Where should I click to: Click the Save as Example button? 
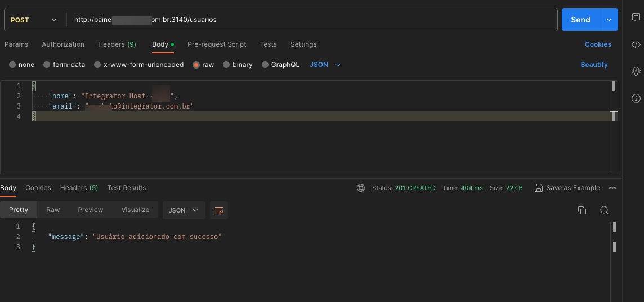[567, 188]
